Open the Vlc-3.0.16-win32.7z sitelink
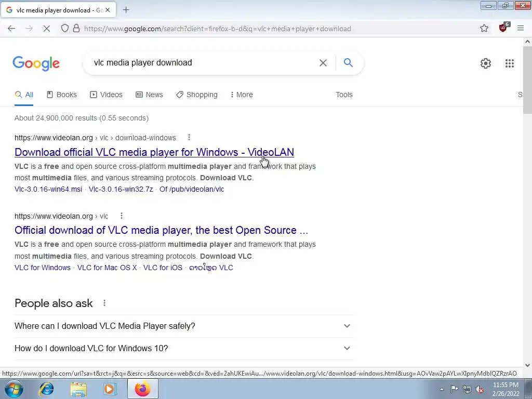The image size is (532, 399). pyautogui.click(x=121, y=189)
